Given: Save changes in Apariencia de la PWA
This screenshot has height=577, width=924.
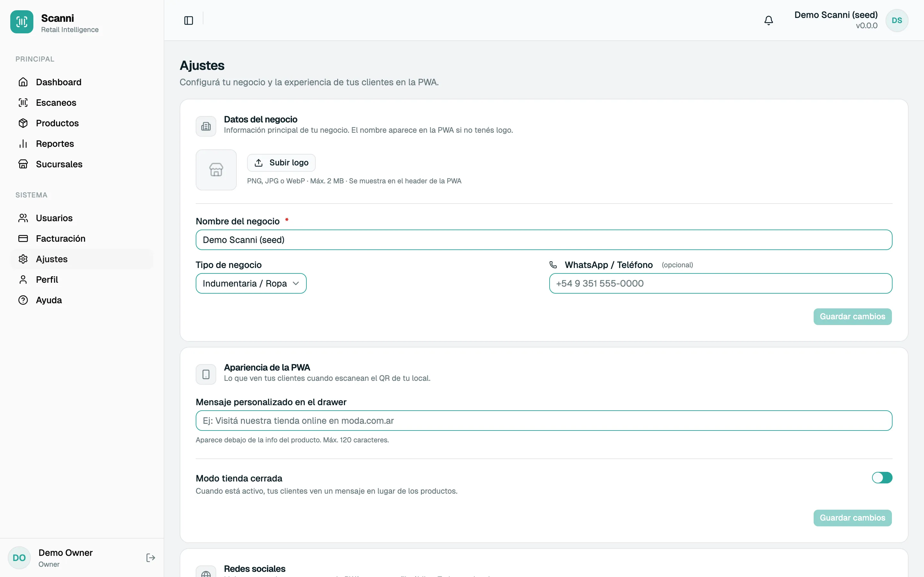Looking at the screenshot, I should pyautogui.click(x=852, y=518).
